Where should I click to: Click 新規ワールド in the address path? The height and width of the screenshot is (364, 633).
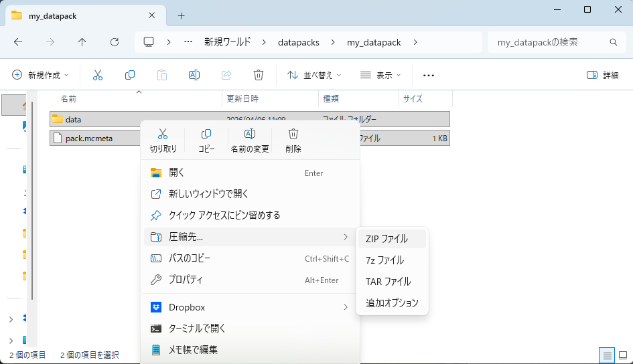(227, 42)
